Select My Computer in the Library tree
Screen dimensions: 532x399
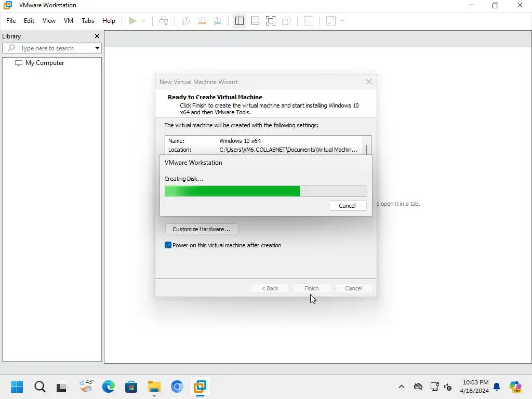coord(45,63)
